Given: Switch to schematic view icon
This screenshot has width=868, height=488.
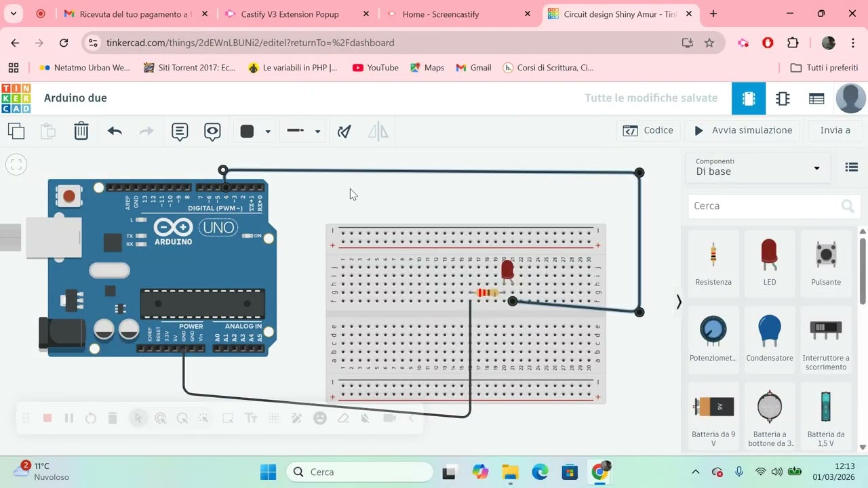Looking at the screenshot, I should pos(783,98).
